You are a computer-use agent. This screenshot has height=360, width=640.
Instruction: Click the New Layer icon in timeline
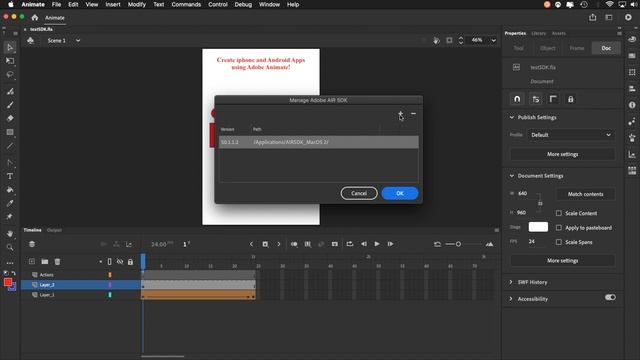(32, 262)
